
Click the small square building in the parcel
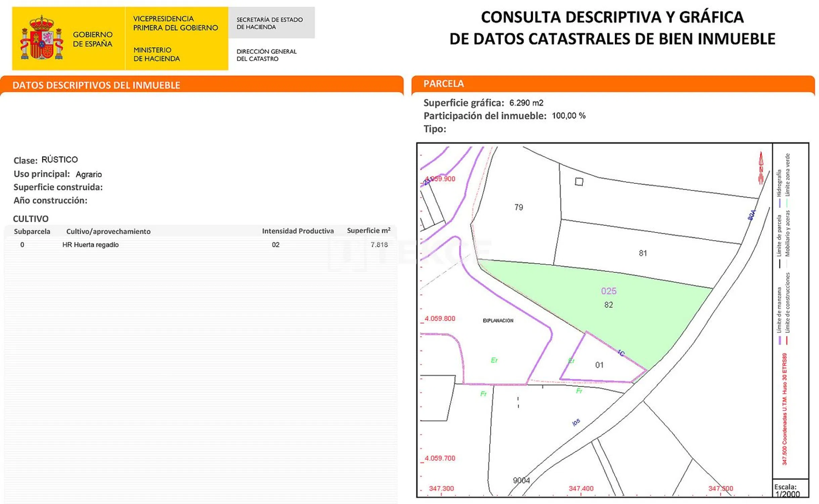click(x=579, y=182)
